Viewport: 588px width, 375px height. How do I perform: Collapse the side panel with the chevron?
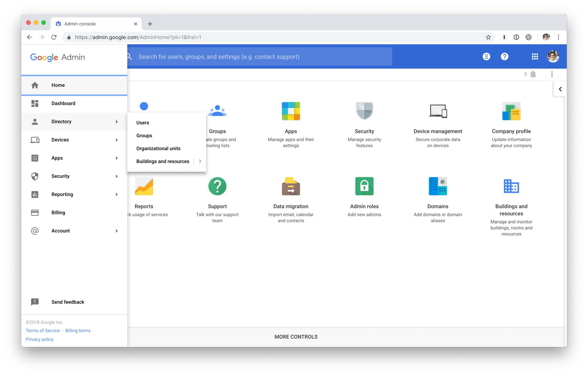560,89
